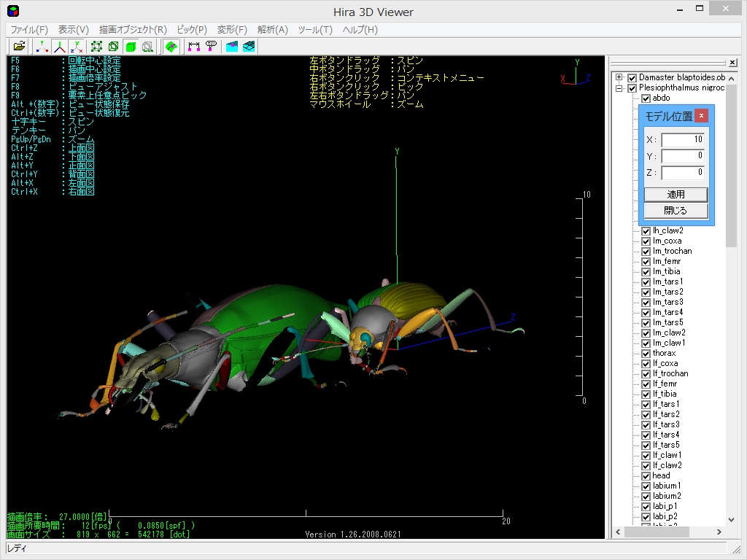
Task: Choose the solid green cube shading mode
Action: [132, 46]
